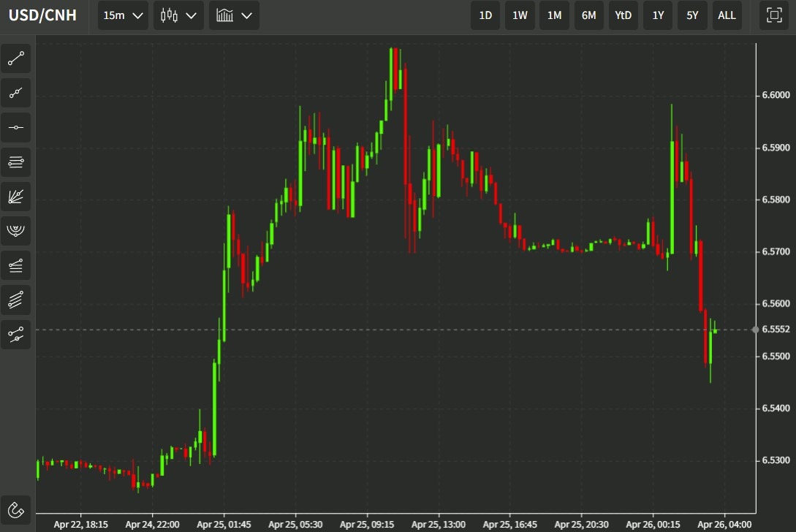The image size is (796, 532).
Task: Toggle fullscreen chart view
Action: [773, 15]
